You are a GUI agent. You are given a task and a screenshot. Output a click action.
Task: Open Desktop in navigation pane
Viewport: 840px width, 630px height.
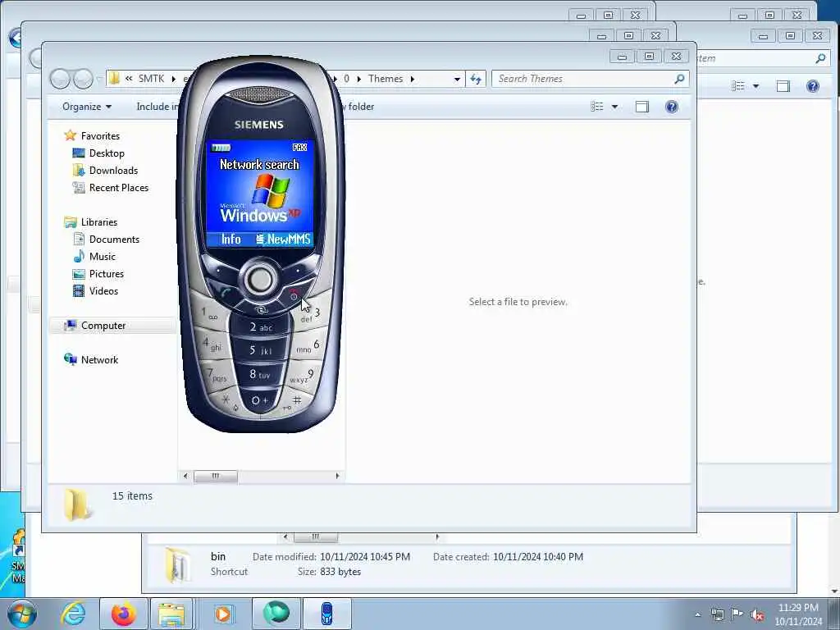(x=106, y=153)
